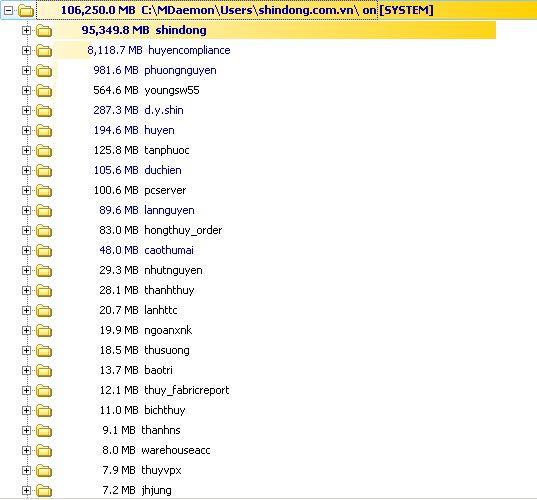Viewport: 537px width, 500px height.
Task: Expand the huyencompliance folder node
Action: tap(26, 51)
